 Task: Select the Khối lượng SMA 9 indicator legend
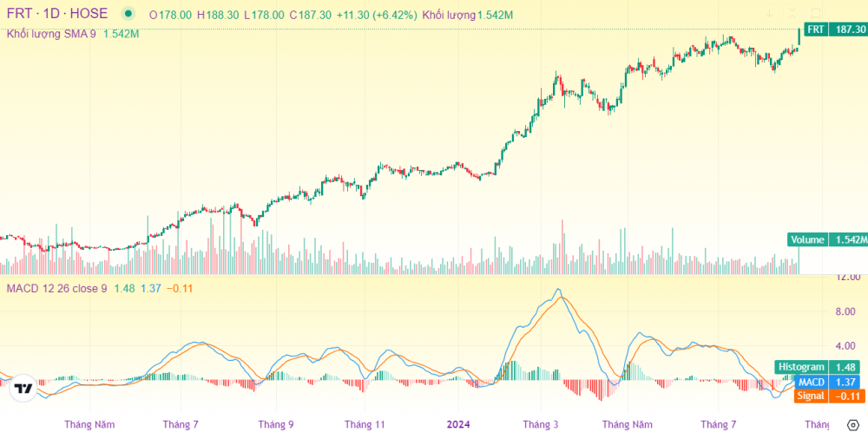pyautogui.click(x=51, y=34)
